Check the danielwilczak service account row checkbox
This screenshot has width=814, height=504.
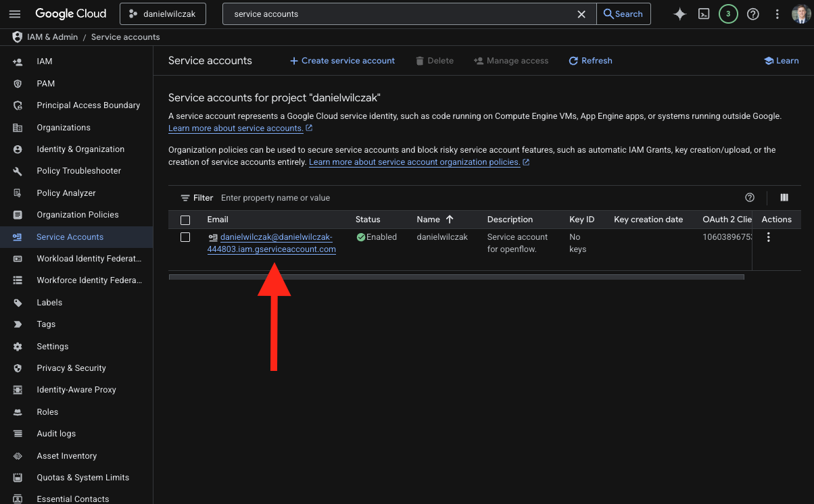click(x=185, y=237)
